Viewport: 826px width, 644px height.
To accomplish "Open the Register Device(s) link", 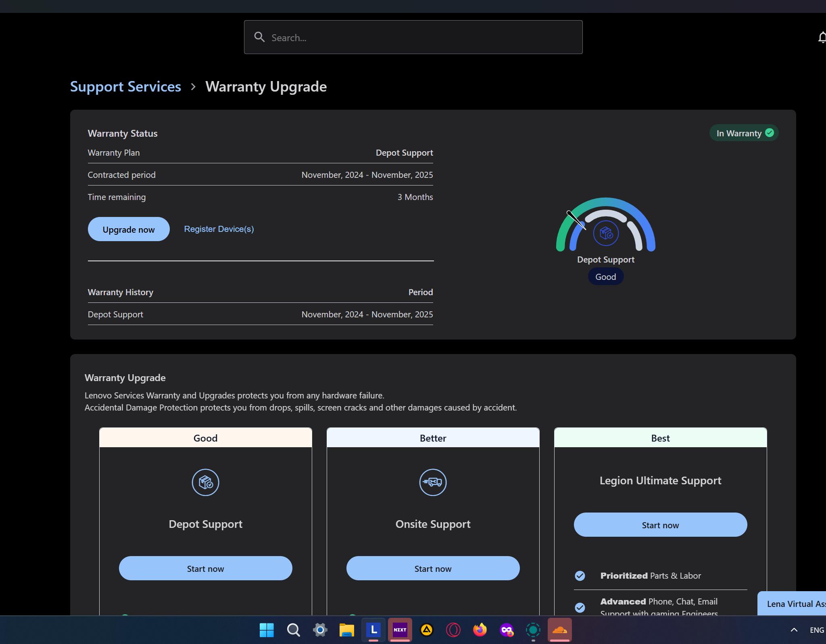I will [x=219, y=229].
